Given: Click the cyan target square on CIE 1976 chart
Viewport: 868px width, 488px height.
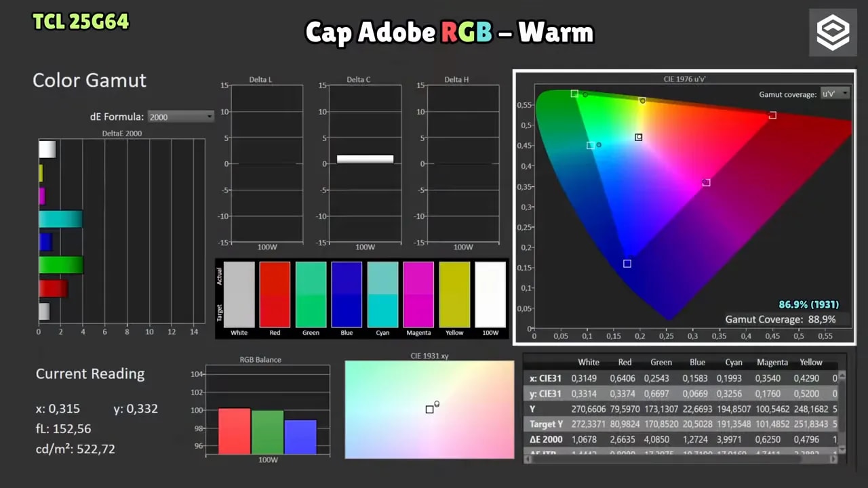Looking at the screenshot, I should 591,146.
